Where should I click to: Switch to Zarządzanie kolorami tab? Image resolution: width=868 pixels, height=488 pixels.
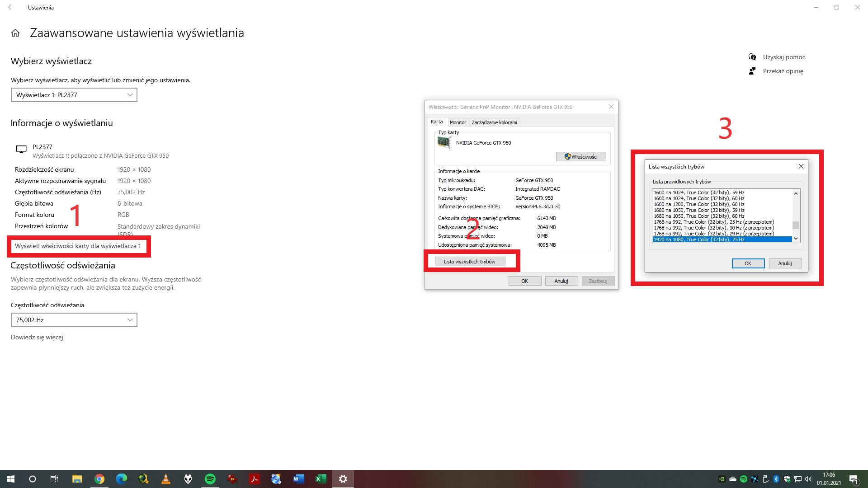[x=494, y=122]
